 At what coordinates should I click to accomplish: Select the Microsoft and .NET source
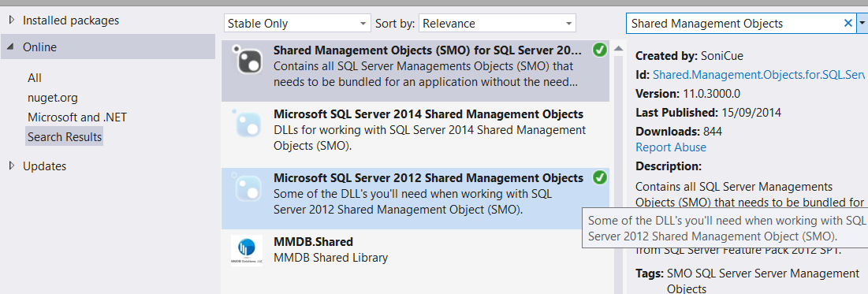click(77, 117)
